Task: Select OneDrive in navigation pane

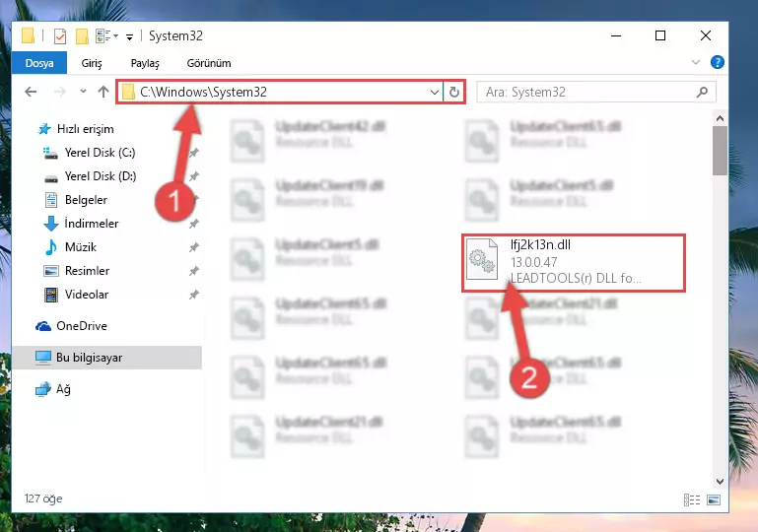Action: point(81,326)
